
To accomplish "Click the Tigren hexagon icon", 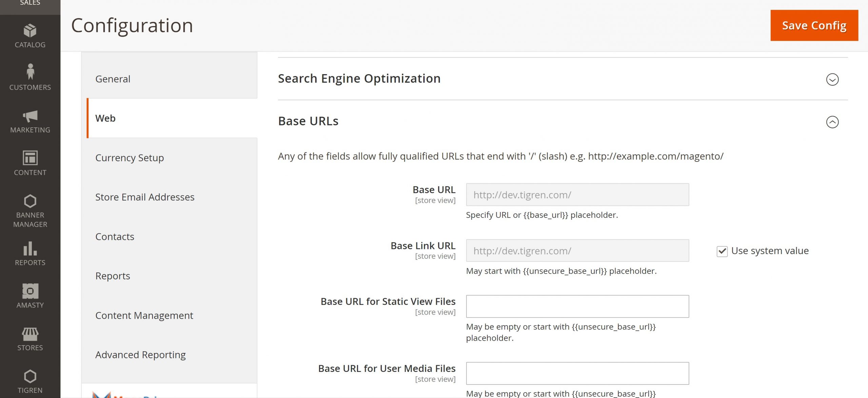I will [30, 376].
